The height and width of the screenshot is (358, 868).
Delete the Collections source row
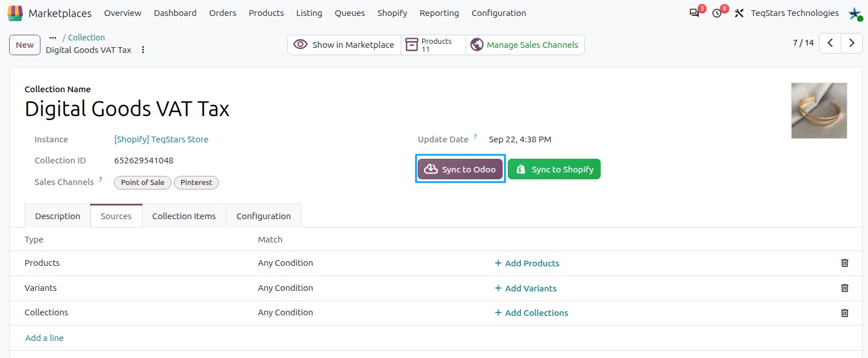point(845,312)
